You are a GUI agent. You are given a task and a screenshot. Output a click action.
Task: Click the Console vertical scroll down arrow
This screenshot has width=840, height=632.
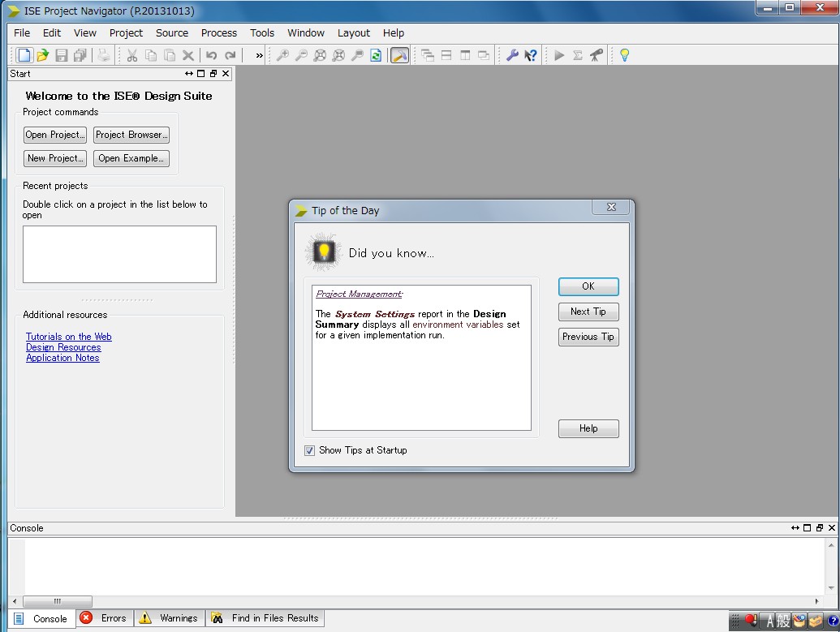[831, 588]
